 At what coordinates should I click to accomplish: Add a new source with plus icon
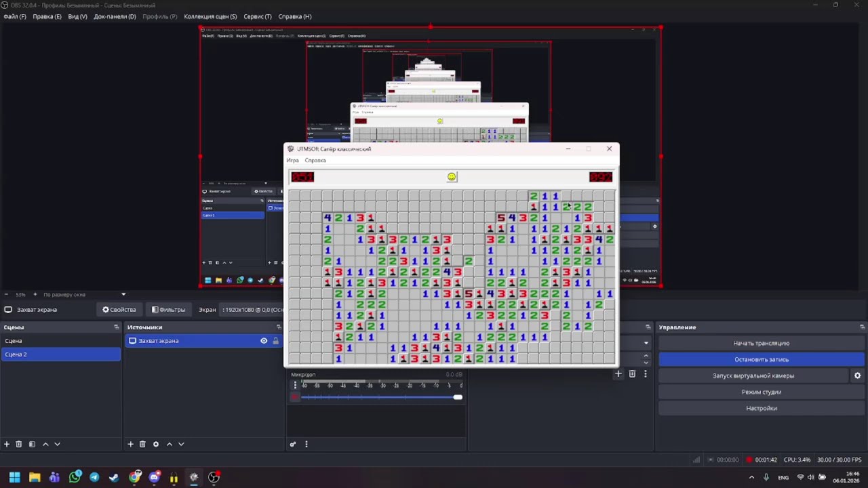pos(130,444)
